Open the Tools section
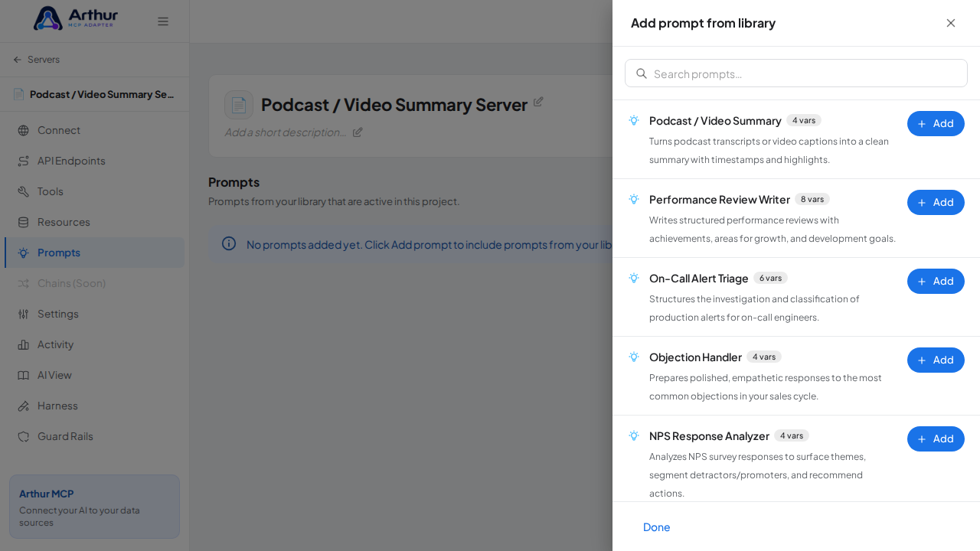Image resolution: width=980 pixels, height=551 pixels. point(94,191)
